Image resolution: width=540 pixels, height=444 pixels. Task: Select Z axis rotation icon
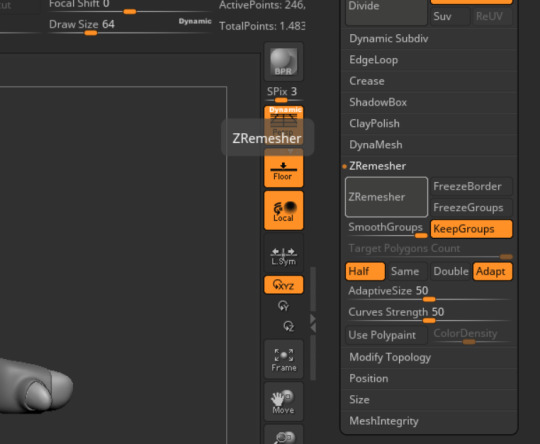pyautogui.click(x=289, y=326)
